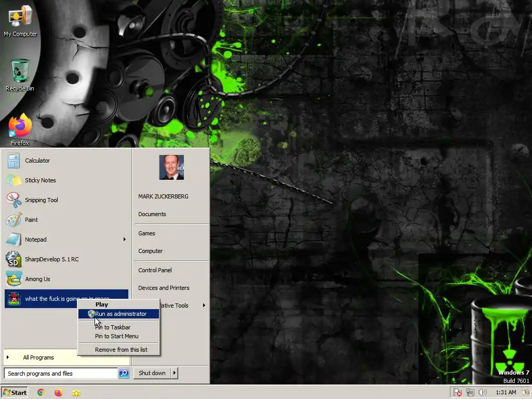Image resolution: width=532 pixels, height=399 pixels.
Task: Open Sticky Notes by its label
Action: [x=41, y=180]
